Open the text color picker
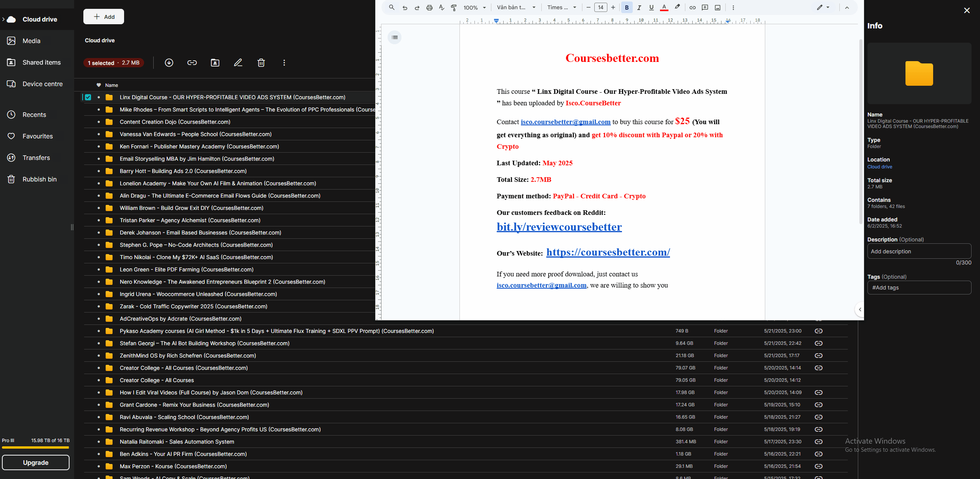 tap(664, 7)
